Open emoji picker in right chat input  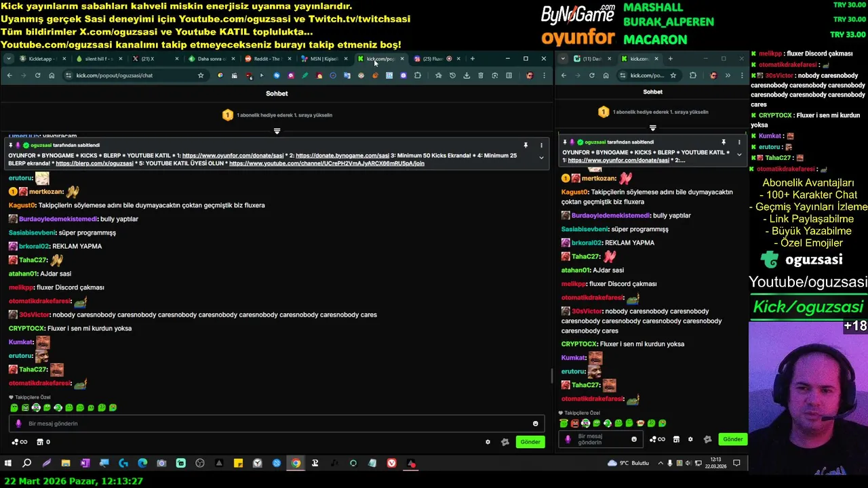634,439
